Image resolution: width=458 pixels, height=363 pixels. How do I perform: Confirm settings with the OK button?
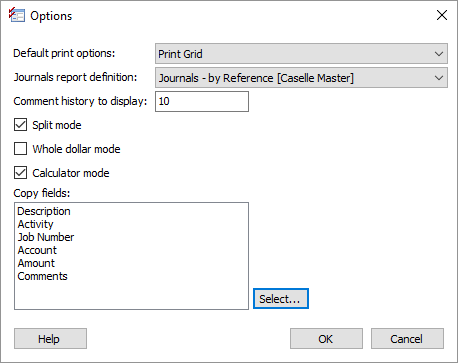click(x=326, y=339)
